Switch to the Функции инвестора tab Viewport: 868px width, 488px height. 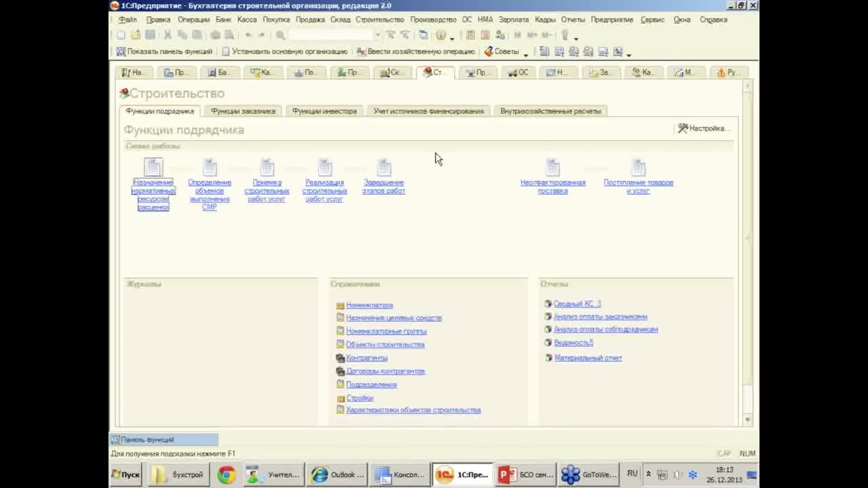coord(324,111)
